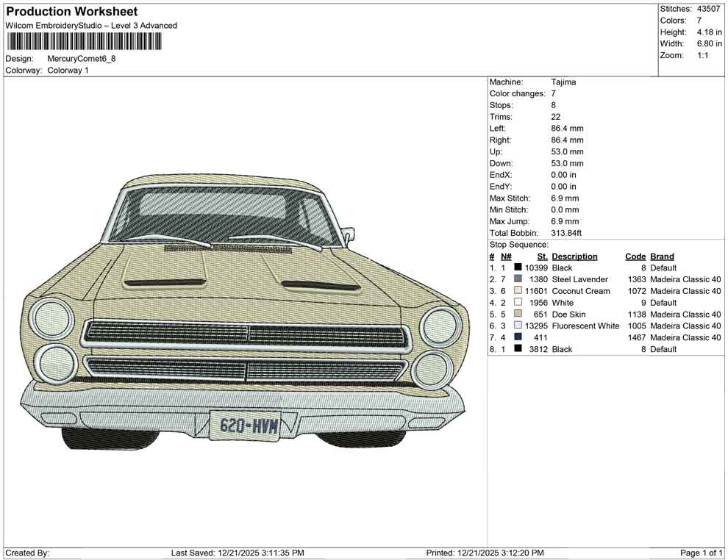Click the Fluorescent White color chip
This screenshot has height=560, width=728.
click(517, 326)
